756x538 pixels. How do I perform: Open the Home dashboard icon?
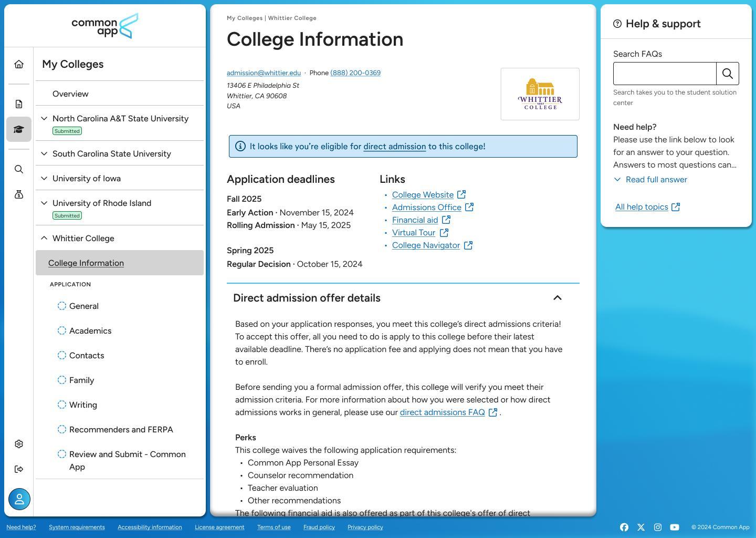[x=19, y=64]
